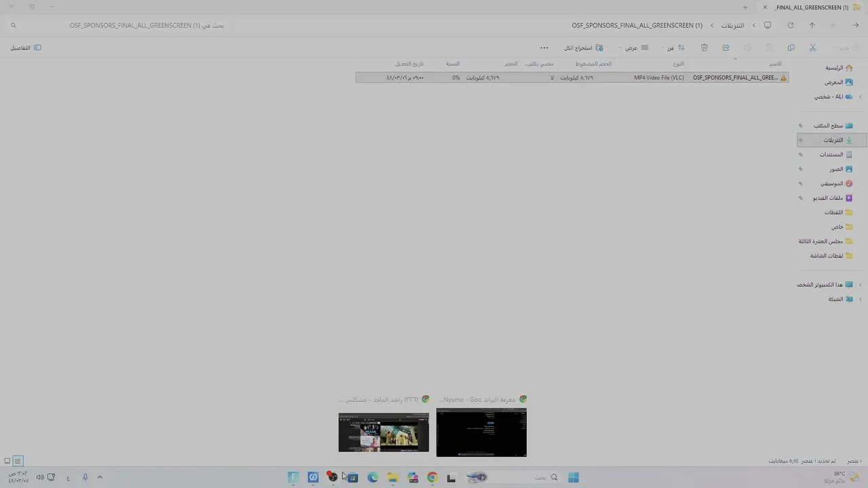Viewport: 868px width, 488px height.
Task: Toggle the pin beside الصور
Action: click(800, 169)
